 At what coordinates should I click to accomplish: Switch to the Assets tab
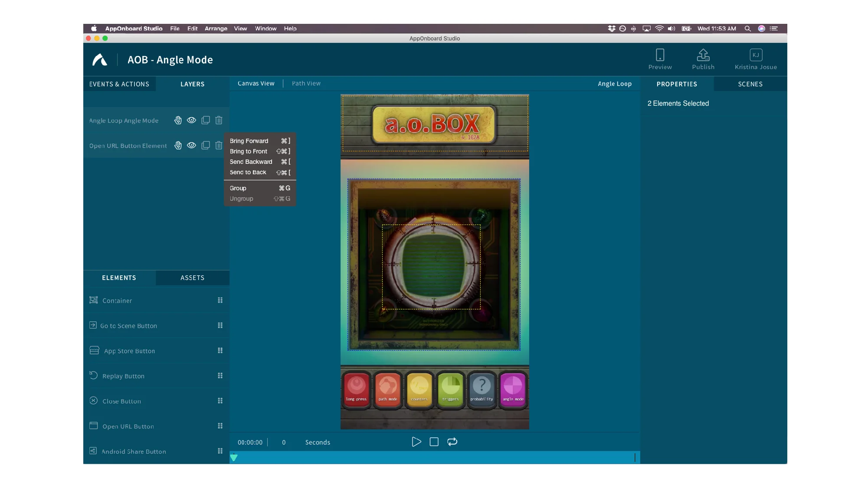192,278
